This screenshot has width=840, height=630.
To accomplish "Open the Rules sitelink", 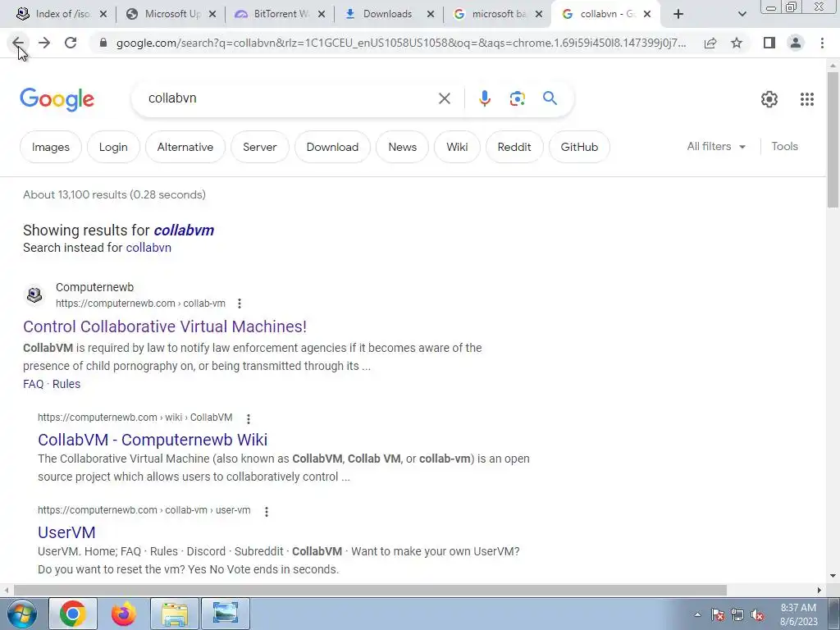I will click(66, 384).
